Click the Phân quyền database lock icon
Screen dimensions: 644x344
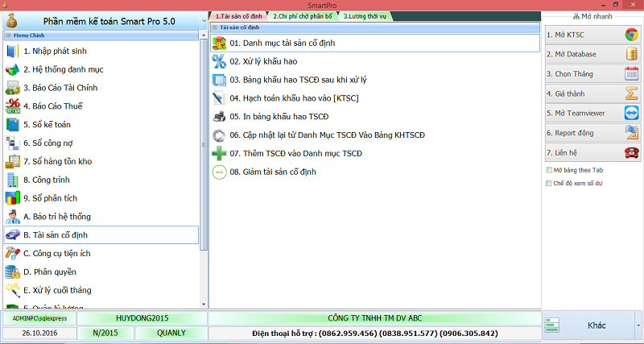click(x=12, y=271)
